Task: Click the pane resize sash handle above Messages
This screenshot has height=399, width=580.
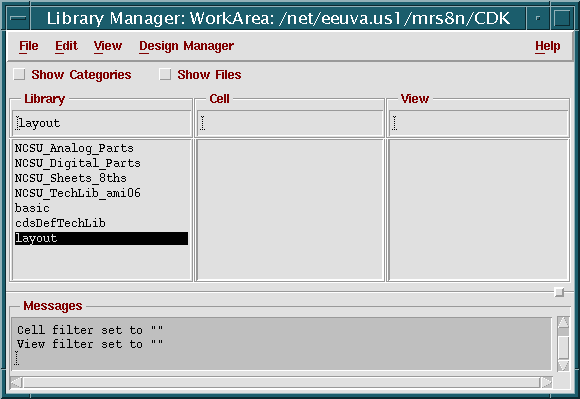Action: (x=559, y=292)
